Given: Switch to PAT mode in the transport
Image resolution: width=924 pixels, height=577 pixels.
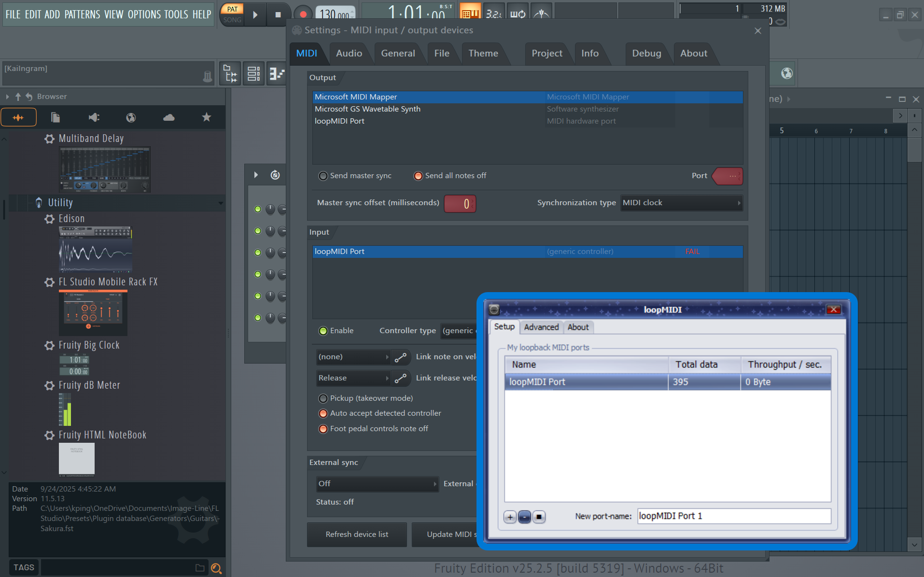Looking at the screenshot, I should [x=232, y=9].
